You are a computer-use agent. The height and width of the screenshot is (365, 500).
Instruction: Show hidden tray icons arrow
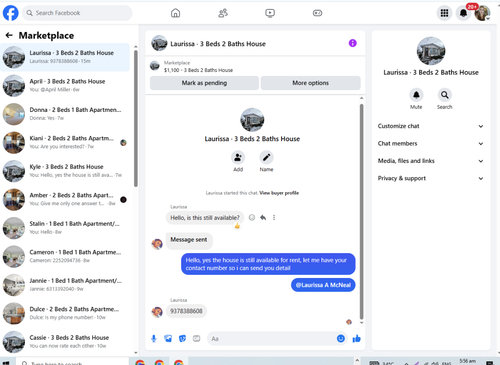pos(406,363)
